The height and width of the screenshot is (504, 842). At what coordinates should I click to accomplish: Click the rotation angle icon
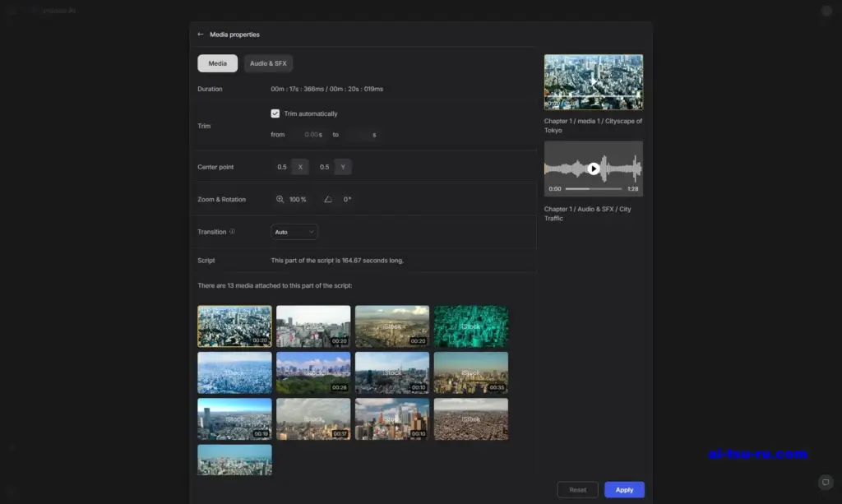coord(327,199)
